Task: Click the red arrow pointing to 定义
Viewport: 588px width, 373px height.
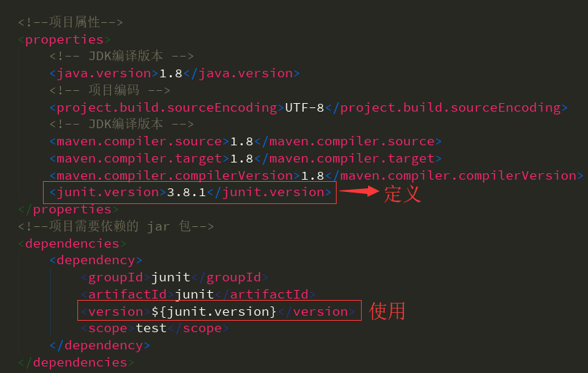Action: 359,192
